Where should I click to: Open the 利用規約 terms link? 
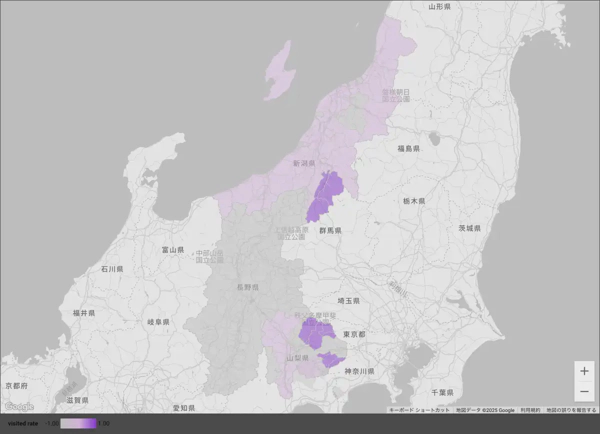point(530,410)
